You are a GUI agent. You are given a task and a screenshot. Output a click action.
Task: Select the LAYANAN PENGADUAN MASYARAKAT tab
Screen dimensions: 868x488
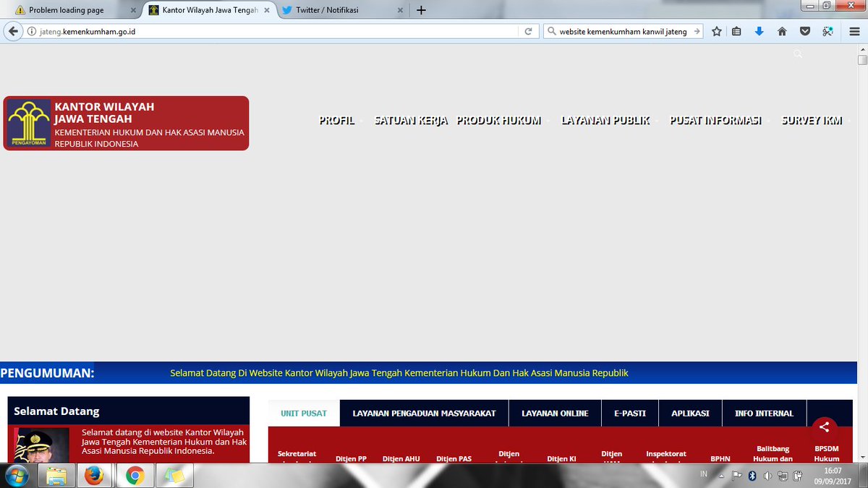pyautogui.click(x=424, y=414)
